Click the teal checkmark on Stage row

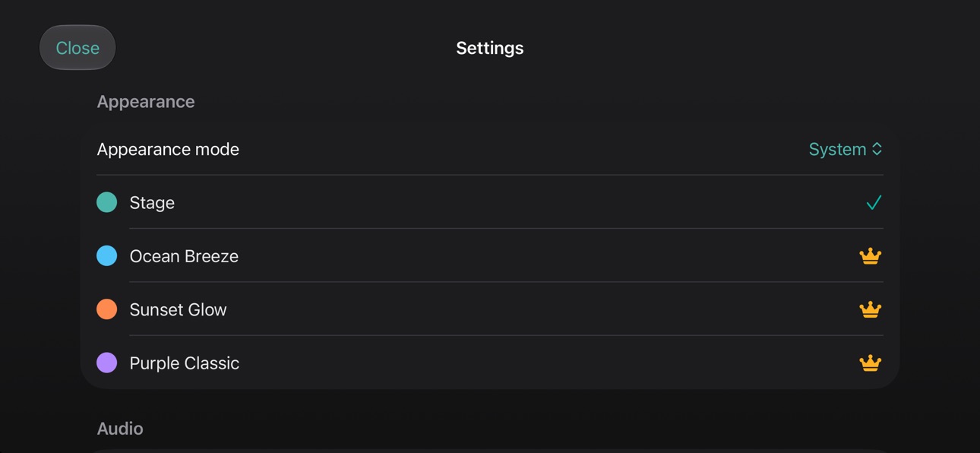(x=874, y=202)
